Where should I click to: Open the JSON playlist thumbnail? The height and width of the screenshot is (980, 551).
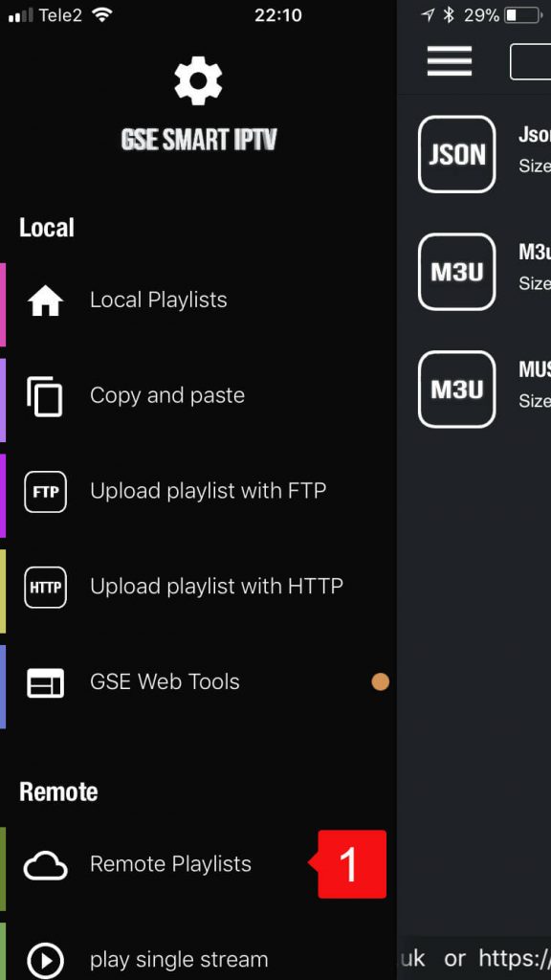tap(456, 154)
